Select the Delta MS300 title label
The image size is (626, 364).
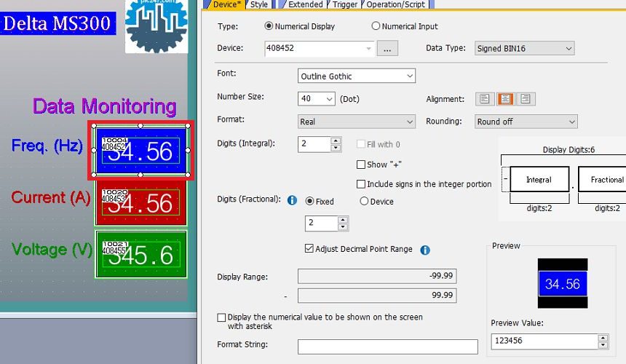click(58, 23)
